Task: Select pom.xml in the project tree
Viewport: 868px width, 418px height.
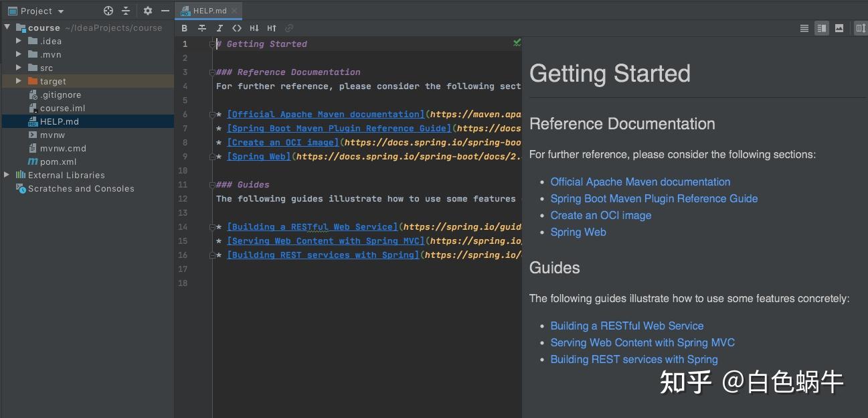Action: (58, 161)
